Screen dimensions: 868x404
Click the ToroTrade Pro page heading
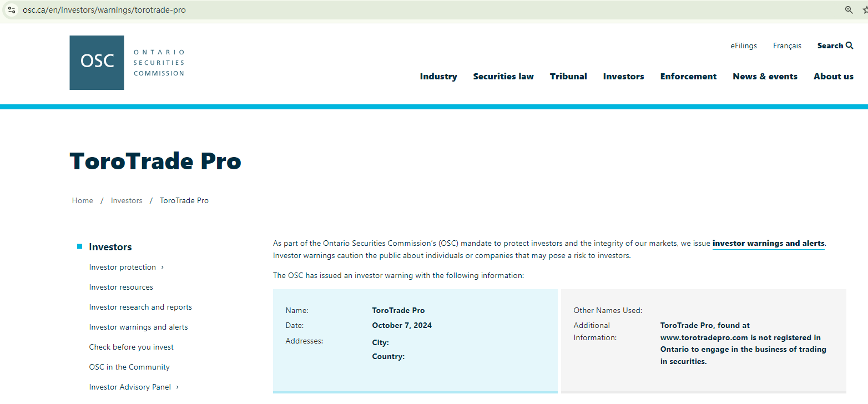pyautogui.click(x=155, y=161)
